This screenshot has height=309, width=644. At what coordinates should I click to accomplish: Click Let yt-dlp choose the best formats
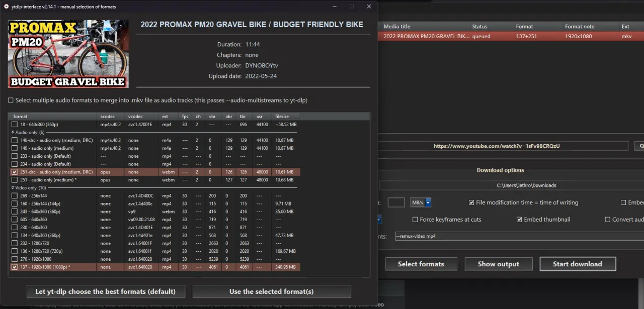tap(106, 291)
